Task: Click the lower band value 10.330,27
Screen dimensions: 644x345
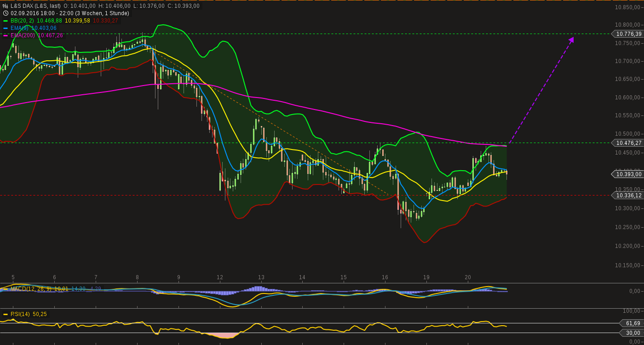Action: click(x=105, y=21)
